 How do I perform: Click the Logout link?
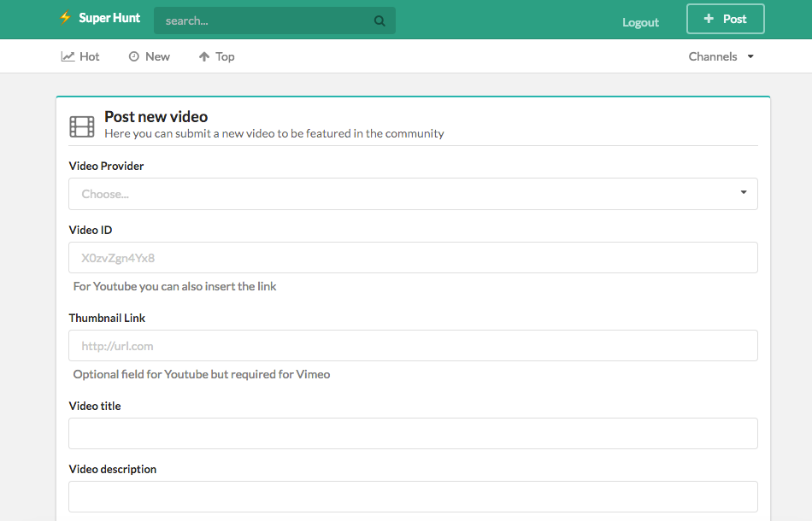(x=640, y=22)
